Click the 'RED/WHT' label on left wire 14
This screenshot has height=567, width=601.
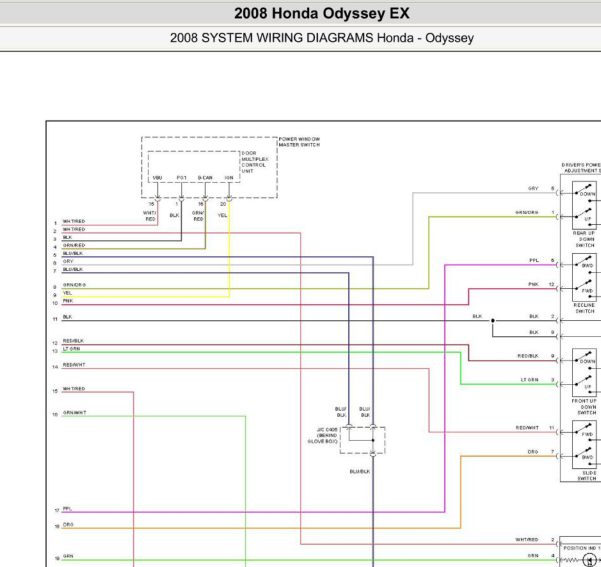(x=74, y=365)
